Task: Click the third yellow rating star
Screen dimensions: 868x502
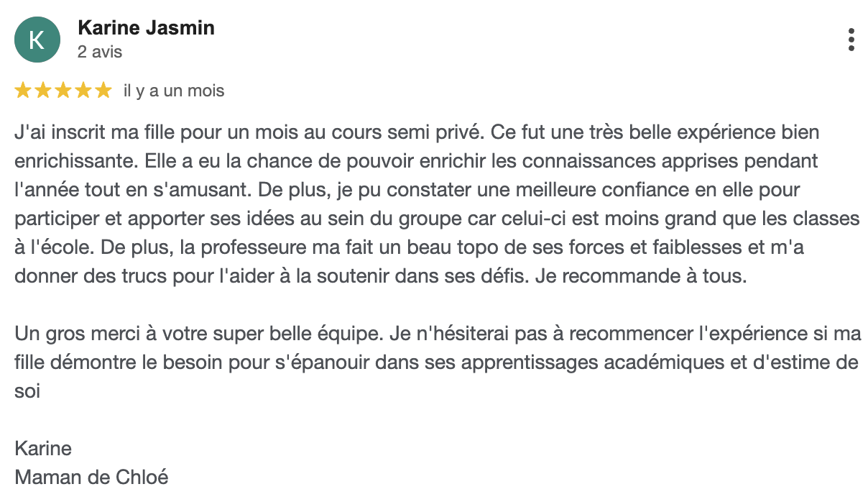Action: pos(63,91)
